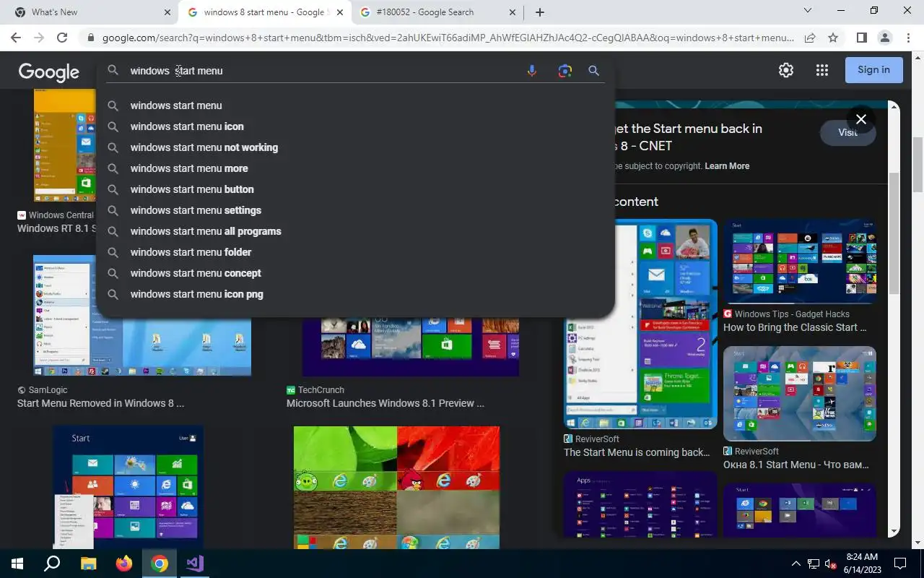Viewport: 924px width, 578px height.
Task: Open 'Microsoft Launches Windows 8.1 Preview' link
Action: [x=385, y=403]
